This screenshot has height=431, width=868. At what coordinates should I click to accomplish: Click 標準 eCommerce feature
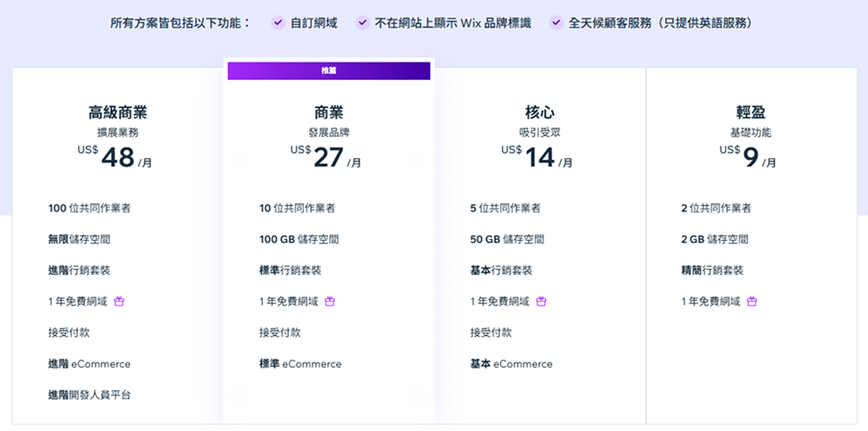click(x=300, y=364)
